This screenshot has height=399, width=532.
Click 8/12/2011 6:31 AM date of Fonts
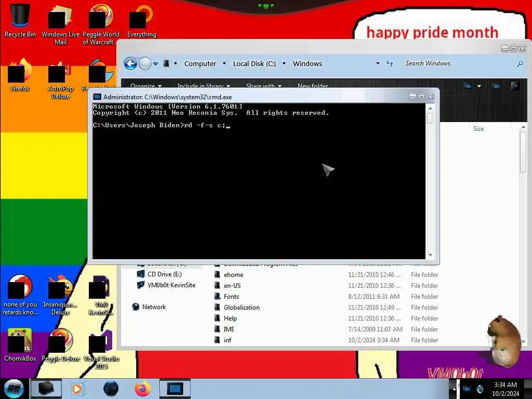click(374, 296)
